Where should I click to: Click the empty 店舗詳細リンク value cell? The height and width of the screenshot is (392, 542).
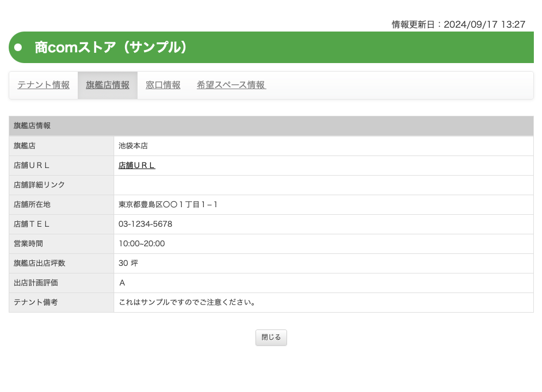click(323, 185)
